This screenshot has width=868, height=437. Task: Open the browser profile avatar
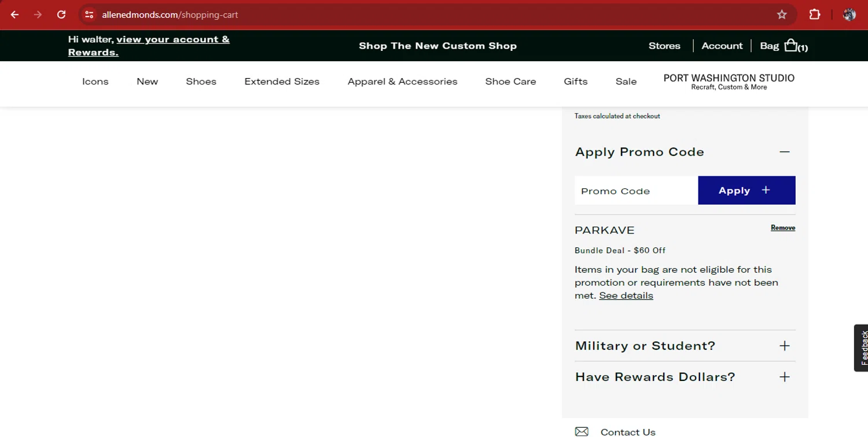pyautogui.click(x=849, y=14)
